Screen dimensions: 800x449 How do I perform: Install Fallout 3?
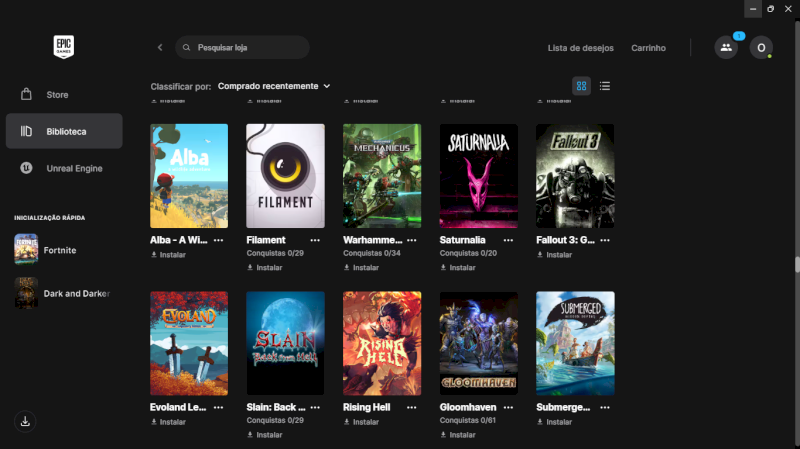tap(555, 255)
